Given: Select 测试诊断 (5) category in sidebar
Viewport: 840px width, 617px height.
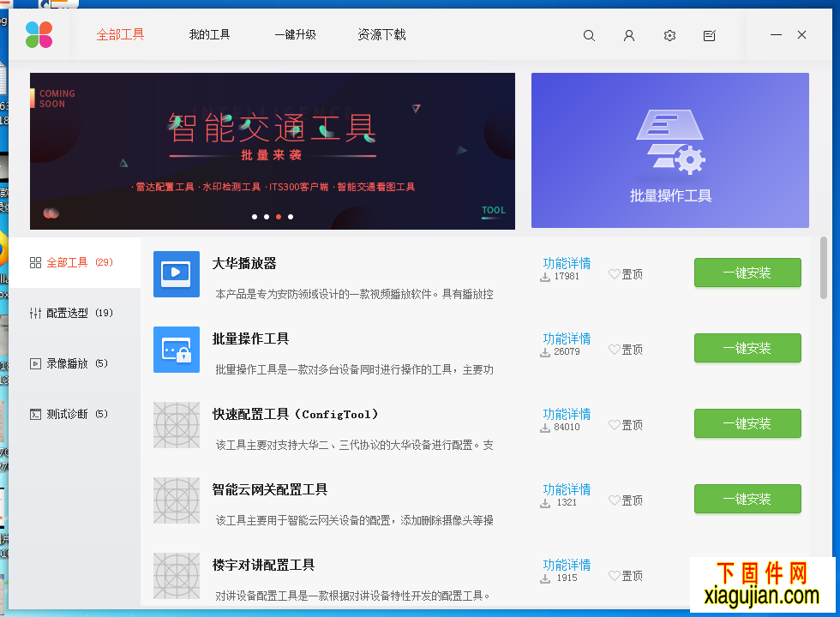Looking at the screenshot, I should [x=75, y=415].
